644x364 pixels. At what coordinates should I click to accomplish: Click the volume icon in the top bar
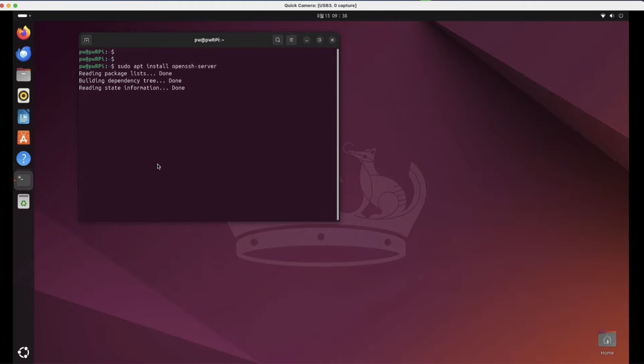tap(612, 16)
